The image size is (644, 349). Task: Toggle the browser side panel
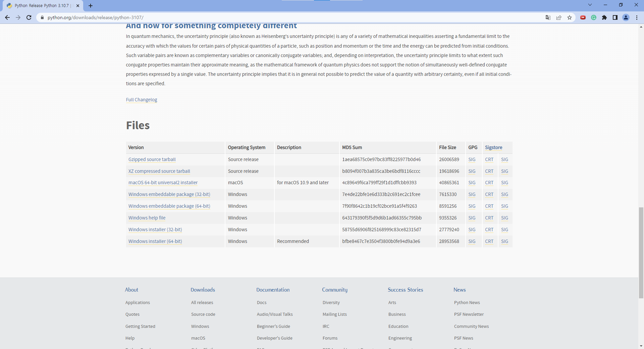615,17
